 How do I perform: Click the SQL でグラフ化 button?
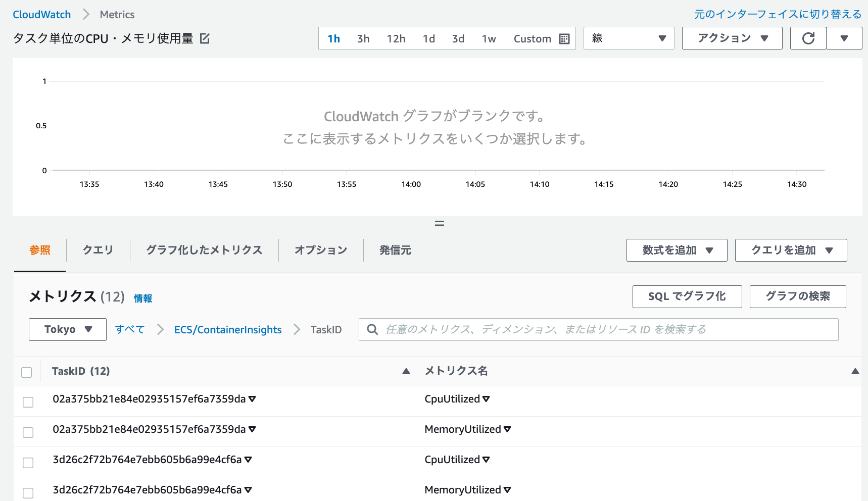[687, 296]
